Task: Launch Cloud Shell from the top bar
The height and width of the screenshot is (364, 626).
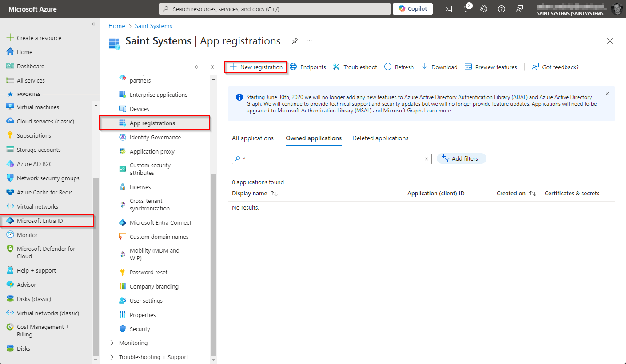Action: (x=448, y=8)
